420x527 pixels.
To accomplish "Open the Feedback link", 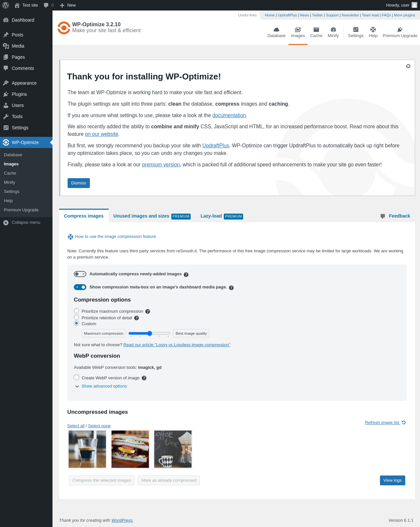I will point(395,216).
